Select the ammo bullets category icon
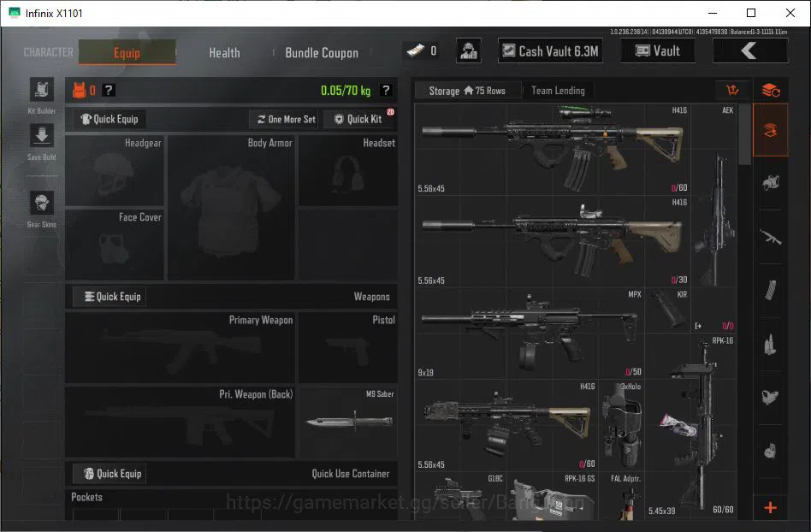This screenshot has width=811, height=532. tap(771, 345)
